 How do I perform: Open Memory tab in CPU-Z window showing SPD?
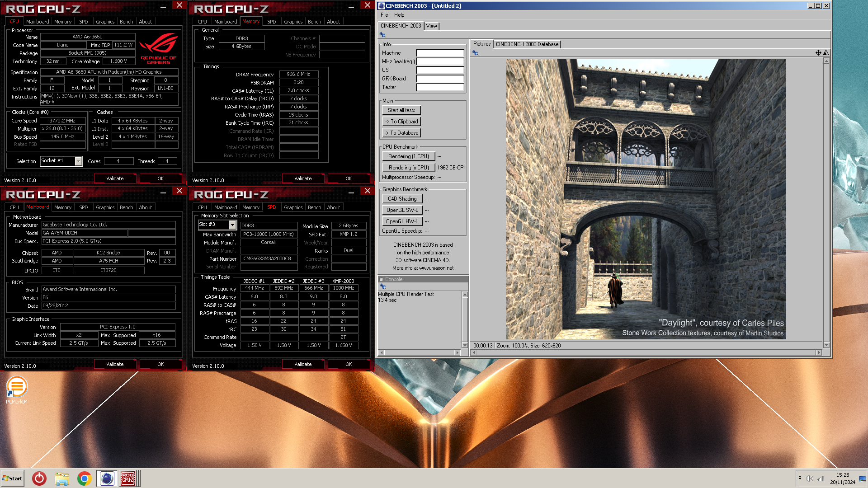point(251,207)
